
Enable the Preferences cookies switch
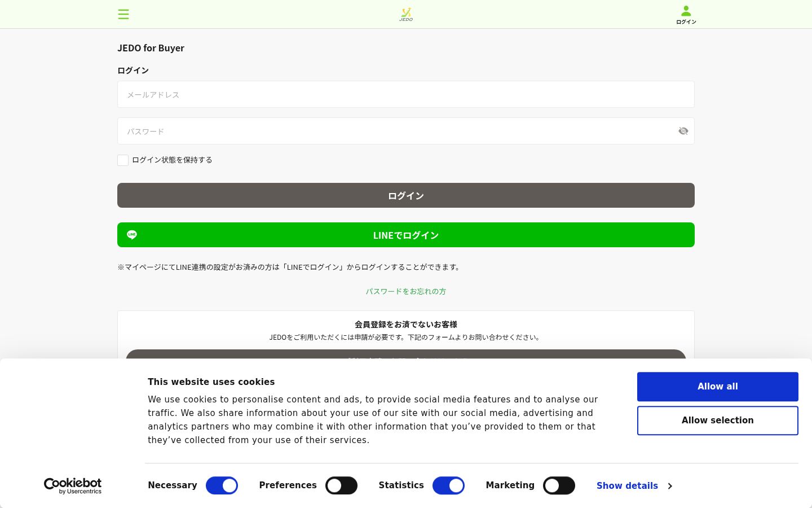[341, 485]
